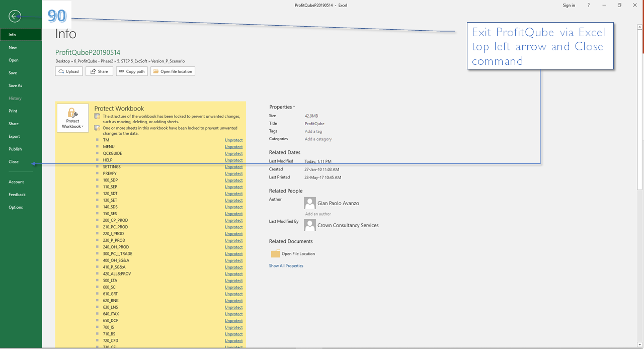The height and width of the screenshot is (362, 644).
Task: Click the Add a category field
Action: (x=318, y=139)
